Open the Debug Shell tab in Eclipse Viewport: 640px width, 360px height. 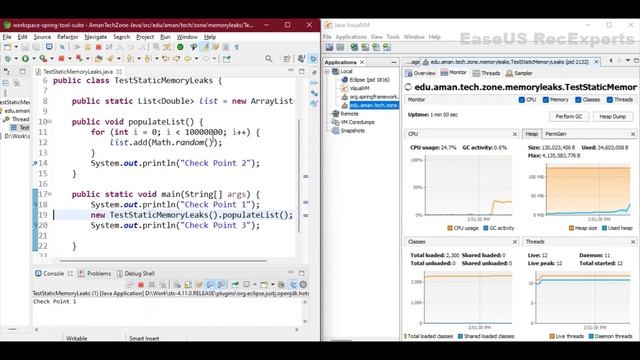[135, 273]
